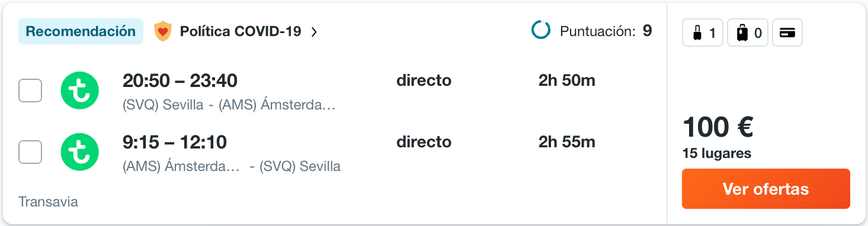Click the circular score indicator icon
Screen dimensions: 868x226
coord(541,31)
